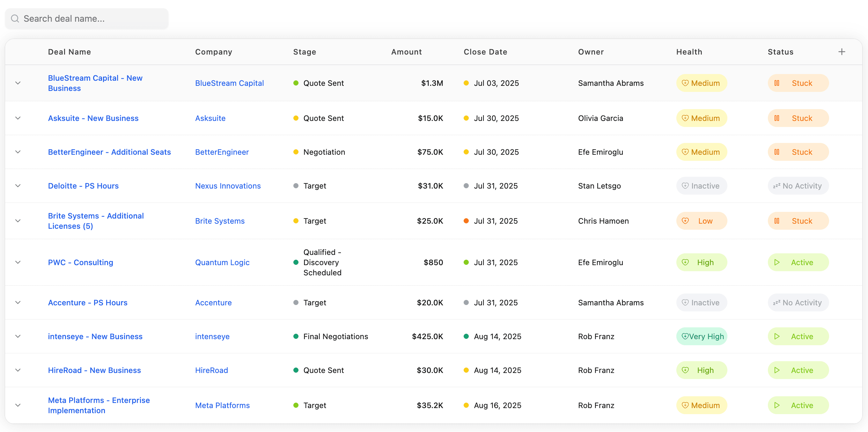The image size is (868, 432).
Task: Sort by the Close Date column header
Action: click(x=485, y=52)
